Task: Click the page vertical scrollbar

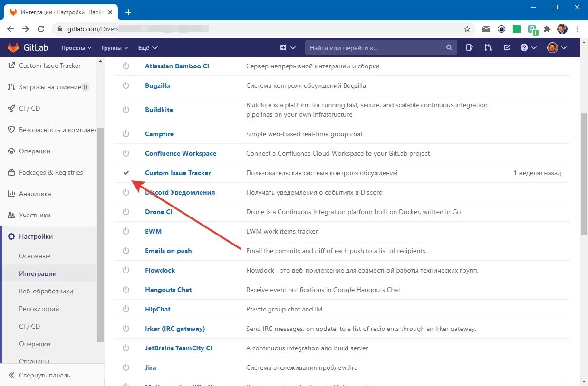Action: click(584, 173)
